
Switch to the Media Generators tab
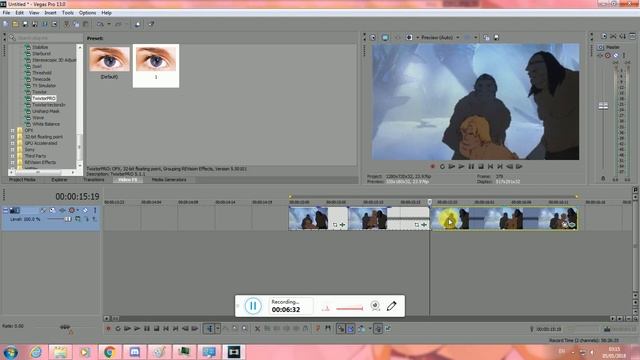169,180
